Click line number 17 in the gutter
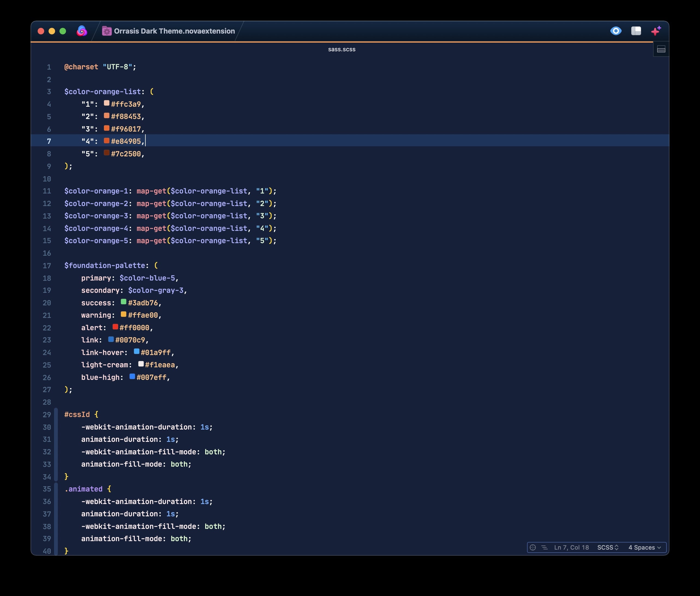 (x=47, y=266)
